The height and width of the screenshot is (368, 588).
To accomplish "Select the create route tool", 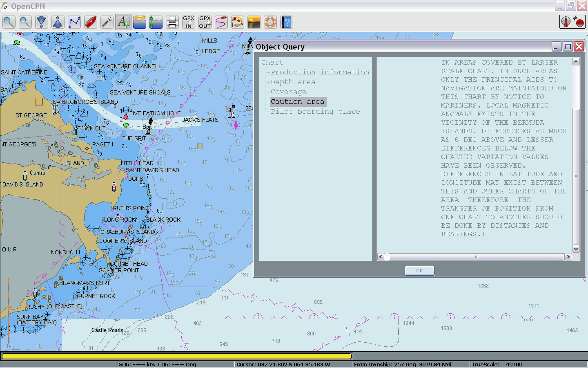I will [x=74, y=22].
